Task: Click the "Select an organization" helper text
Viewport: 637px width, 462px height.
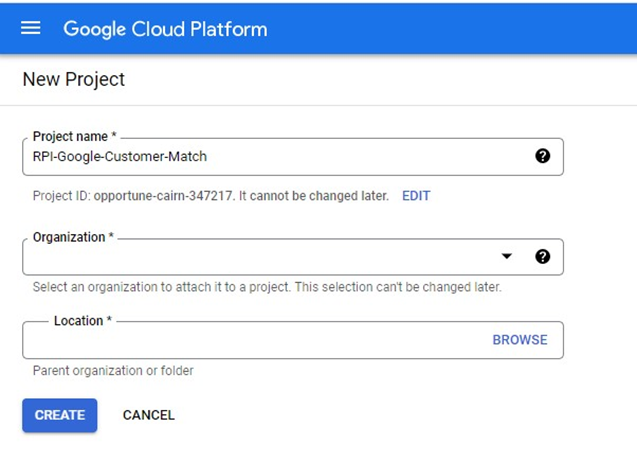Action: (x=266, y=287)
